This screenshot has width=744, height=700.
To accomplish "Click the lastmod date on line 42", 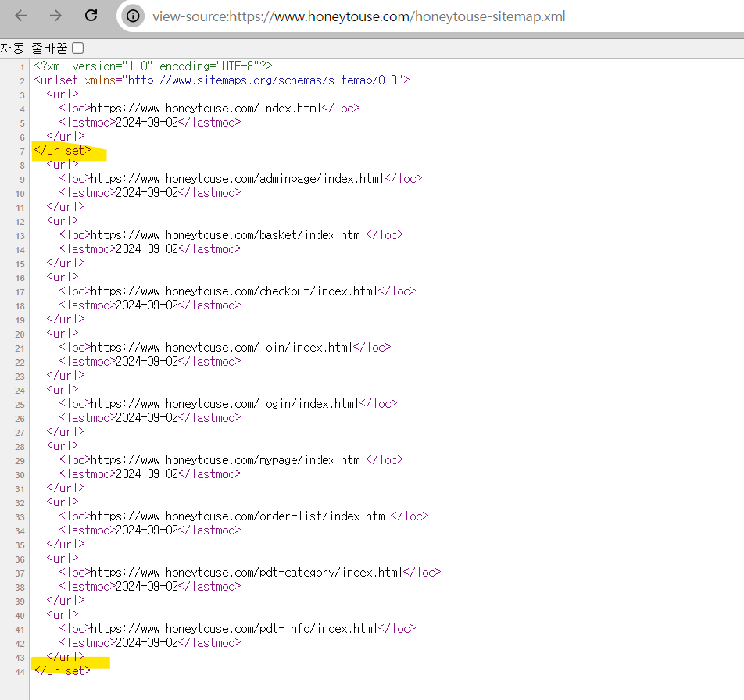I will 147,643.
